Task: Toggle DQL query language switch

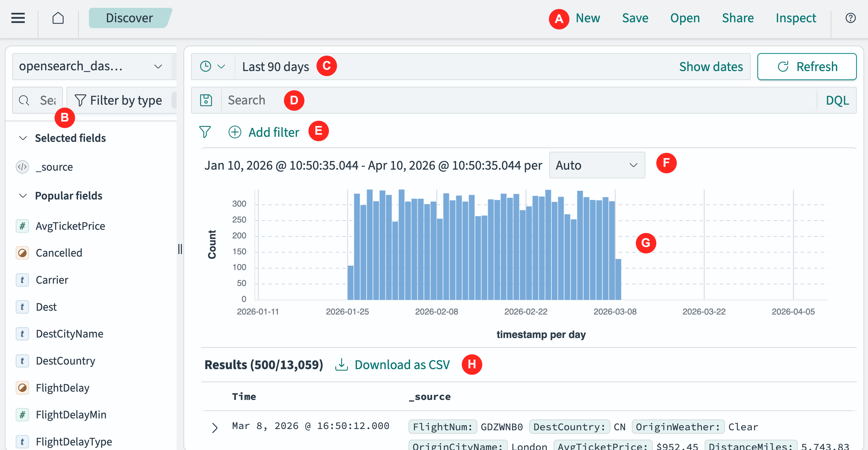Action: click(x=837, y=100)
